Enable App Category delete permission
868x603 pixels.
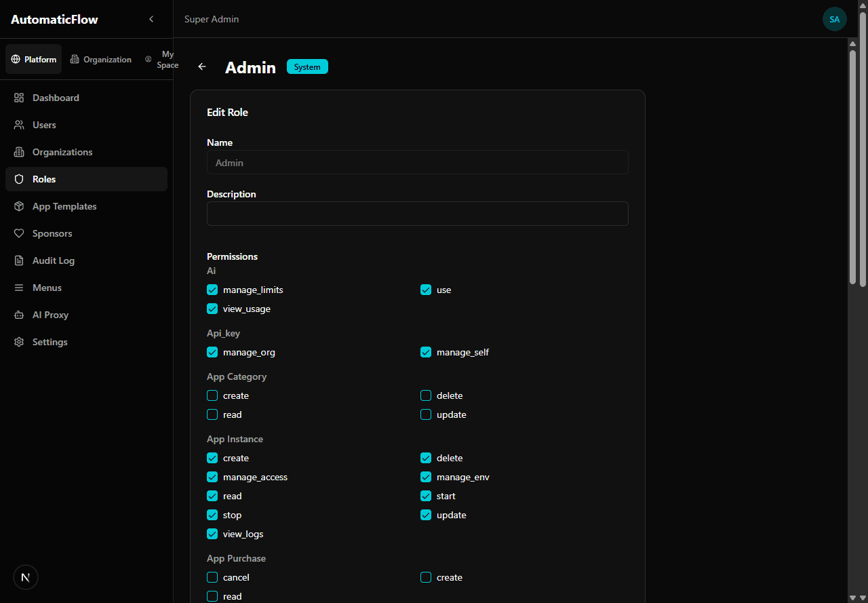pyautogui.click(x=426, y=395)
